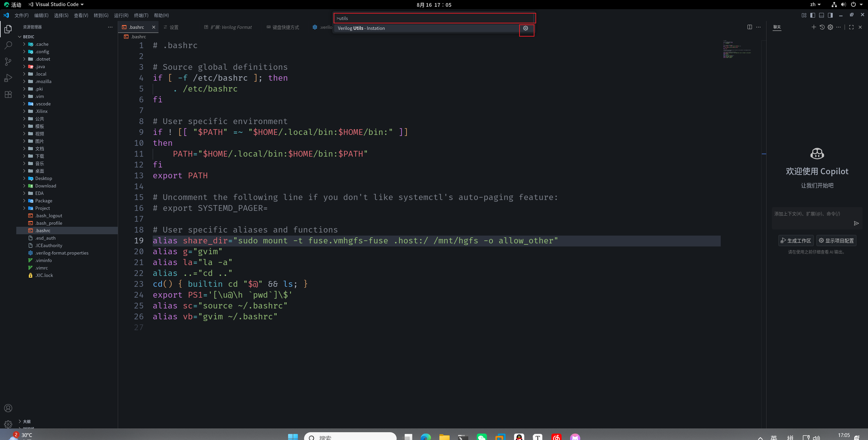
Task: Switch to the 键盘快捷方式 tab
Action: point(285,27)
